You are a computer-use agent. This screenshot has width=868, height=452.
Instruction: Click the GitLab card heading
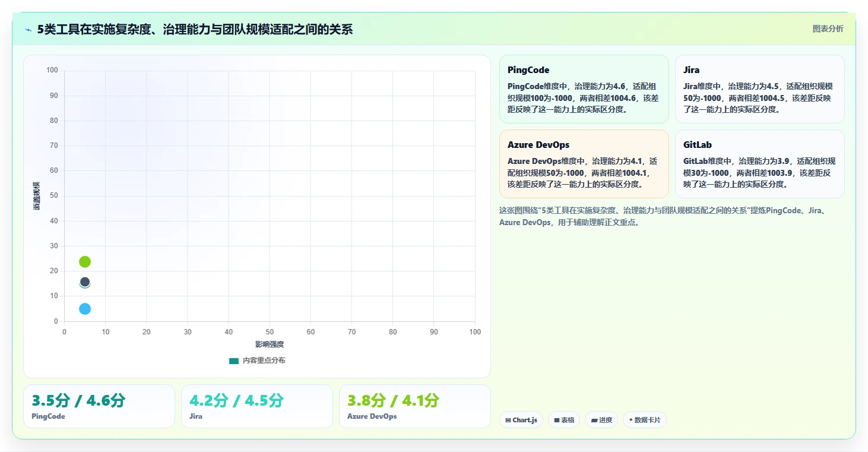coord(698,145)
